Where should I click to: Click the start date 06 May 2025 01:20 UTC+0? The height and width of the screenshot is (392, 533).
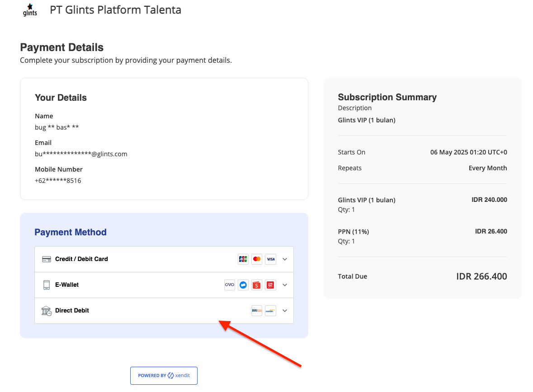pyautogui.click(x=469, y=152)
